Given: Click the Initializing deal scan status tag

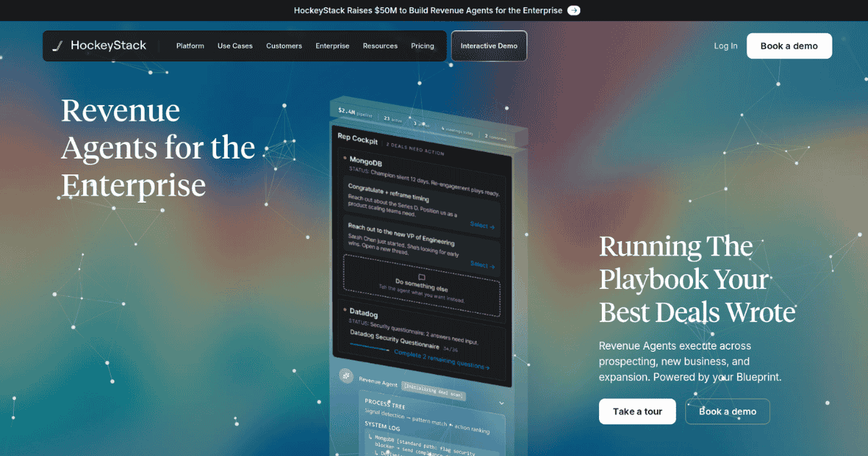Looking at the screenshot, I should click(x=433, y=389).
